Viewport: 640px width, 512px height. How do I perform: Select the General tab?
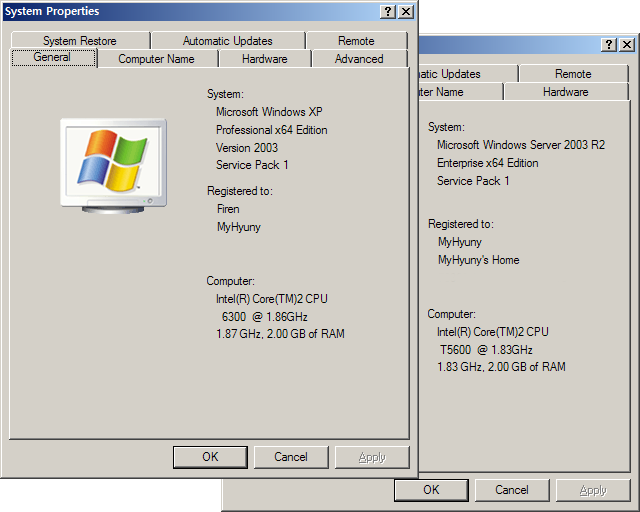52,57
